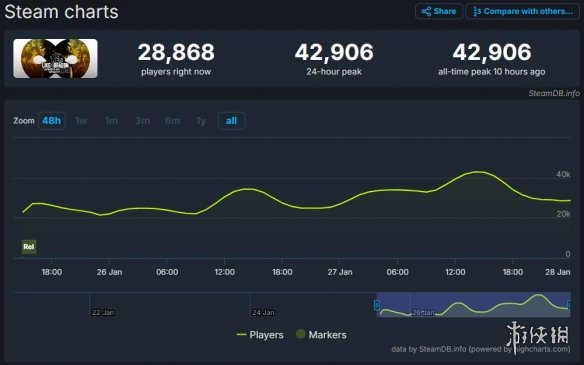Toggle the Players series in legend
This screenshot has width=584, height=365.
coord(260,335)
